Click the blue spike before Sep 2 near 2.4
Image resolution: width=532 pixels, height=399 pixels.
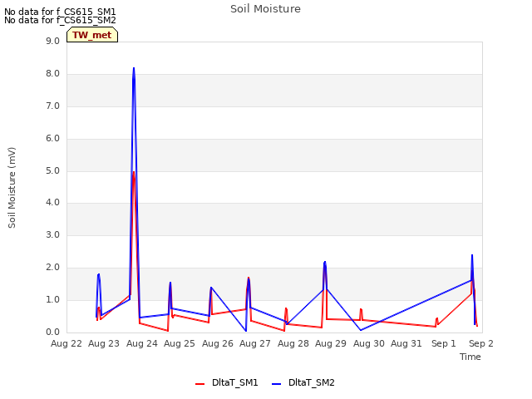[x=472, y=255]
